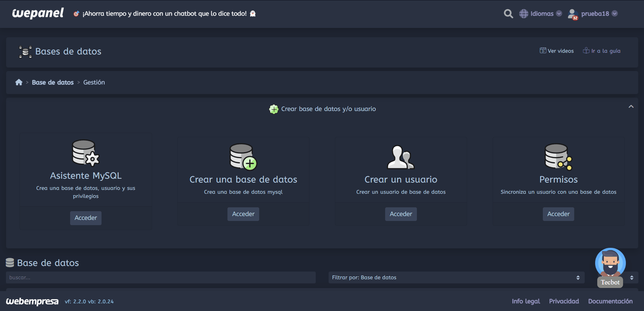Open the Documentación footer link

coord(610,301)
